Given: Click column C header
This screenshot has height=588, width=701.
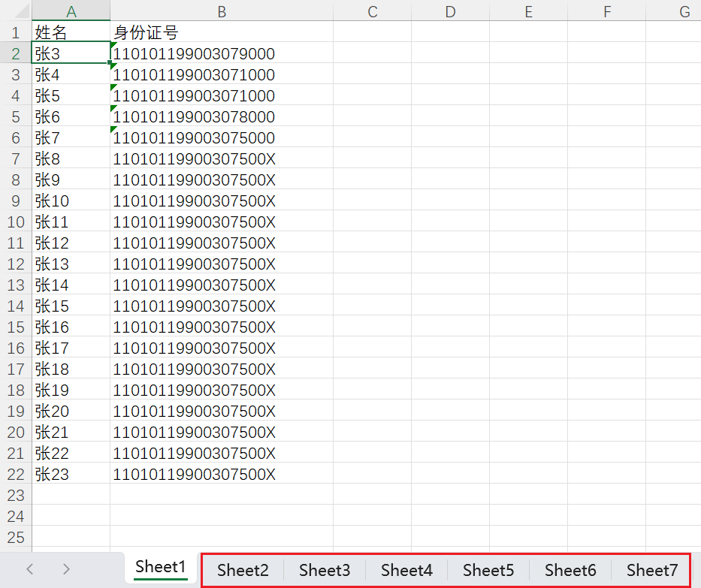Looking at the screenshot, I should 372,11.
